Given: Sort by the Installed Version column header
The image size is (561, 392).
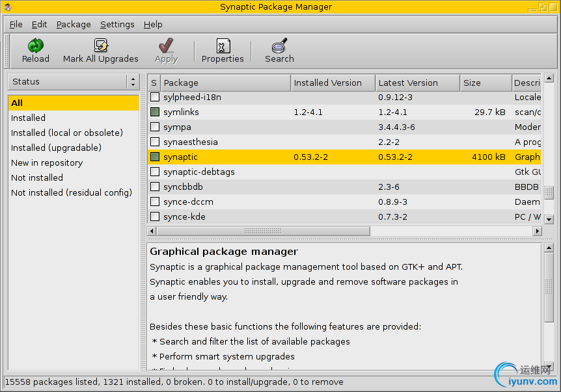Looking at the screenshot, I should pos(332,83).
